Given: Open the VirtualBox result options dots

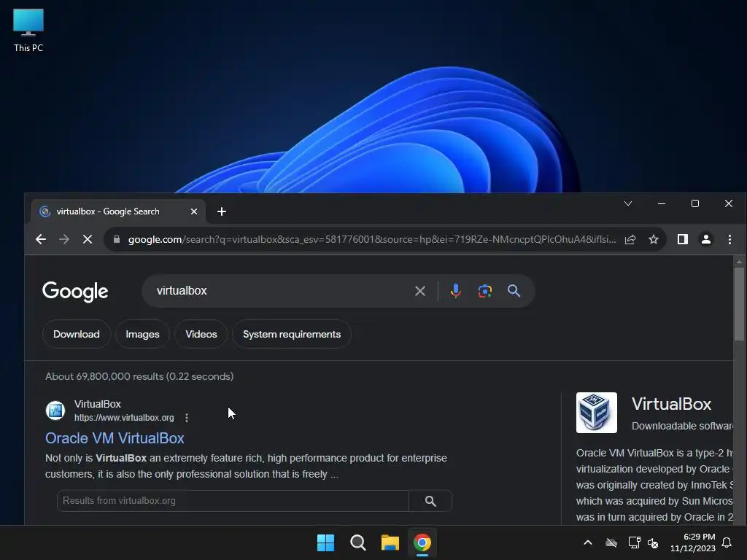Looking at the screenshot, I should tap(187, 418).
